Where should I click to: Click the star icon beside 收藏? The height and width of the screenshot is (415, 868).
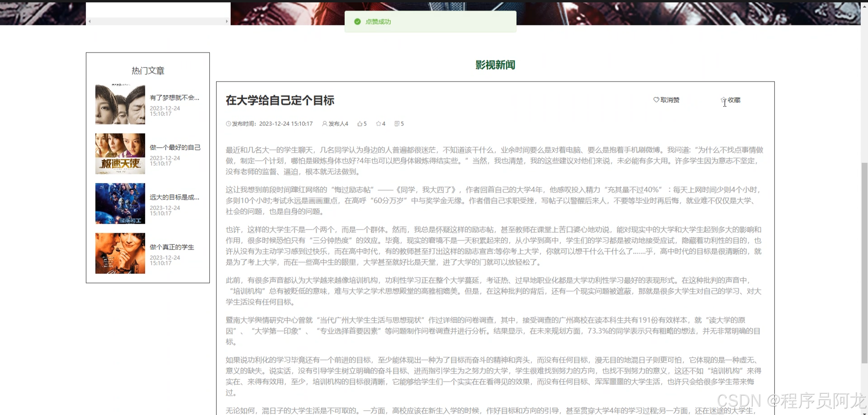pos(723,100)
